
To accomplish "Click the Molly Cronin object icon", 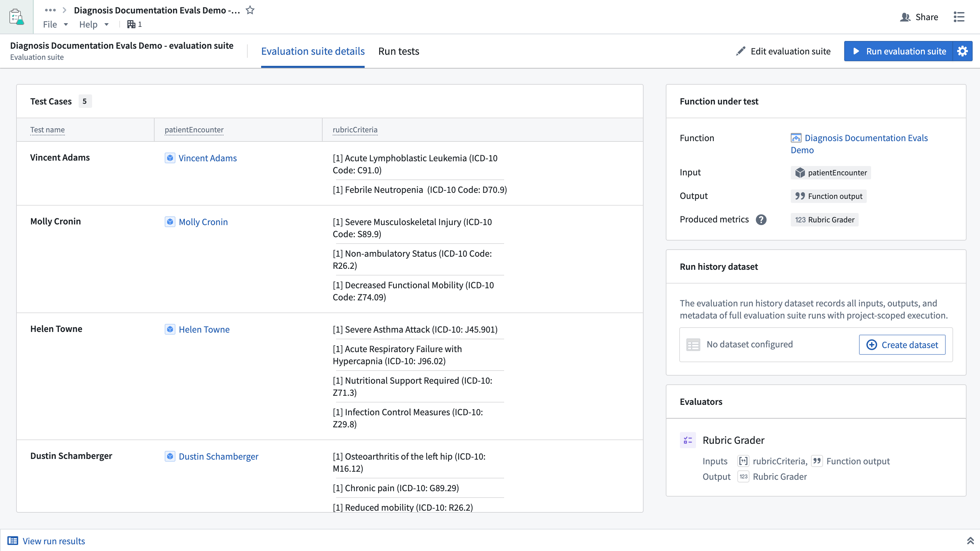I will 170,222.
